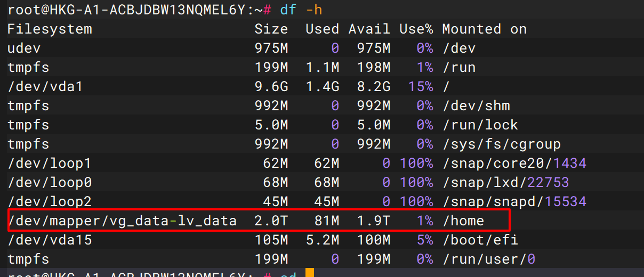Click the Avail column header
Viewport: 644px width, 277px height.
[x=369, y=29]
